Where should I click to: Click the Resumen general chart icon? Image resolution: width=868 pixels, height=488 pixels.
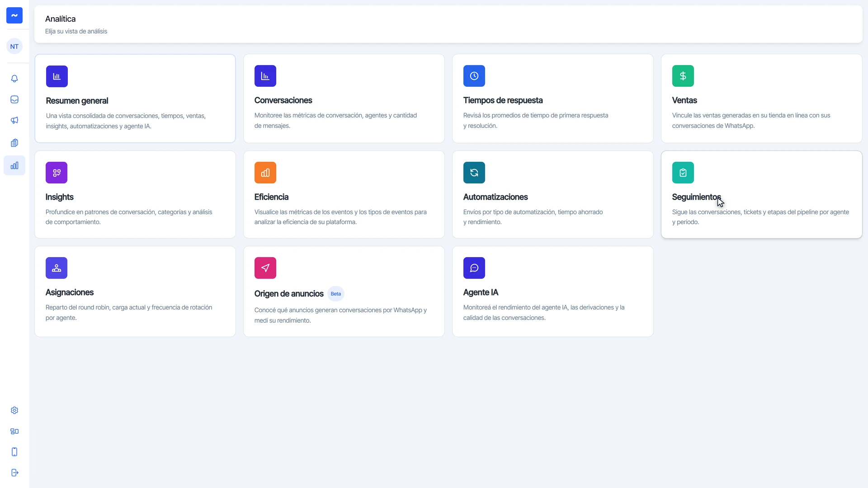pyautogui.click(x=57, y=76)
